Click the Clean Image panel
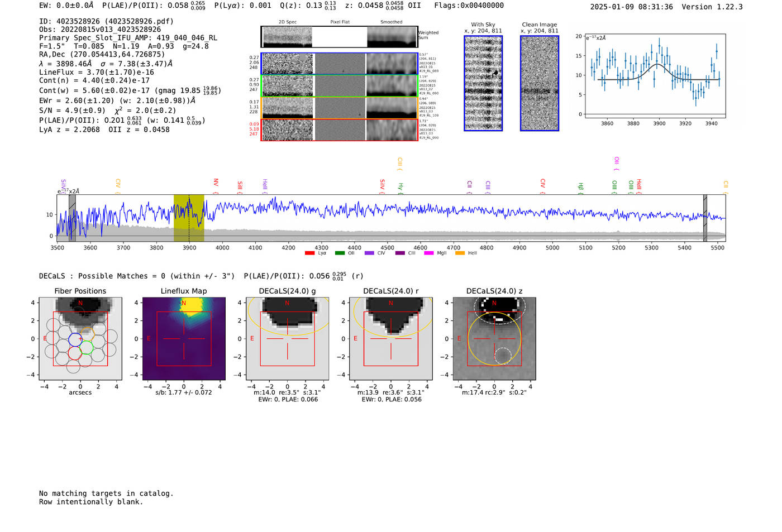 [540, 83]
